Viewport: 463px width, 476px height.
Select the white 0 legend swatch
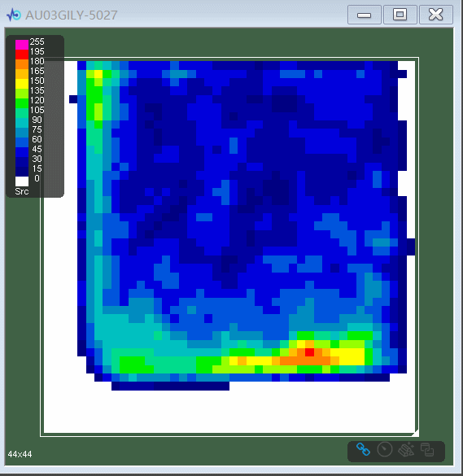tap(22, 181)
